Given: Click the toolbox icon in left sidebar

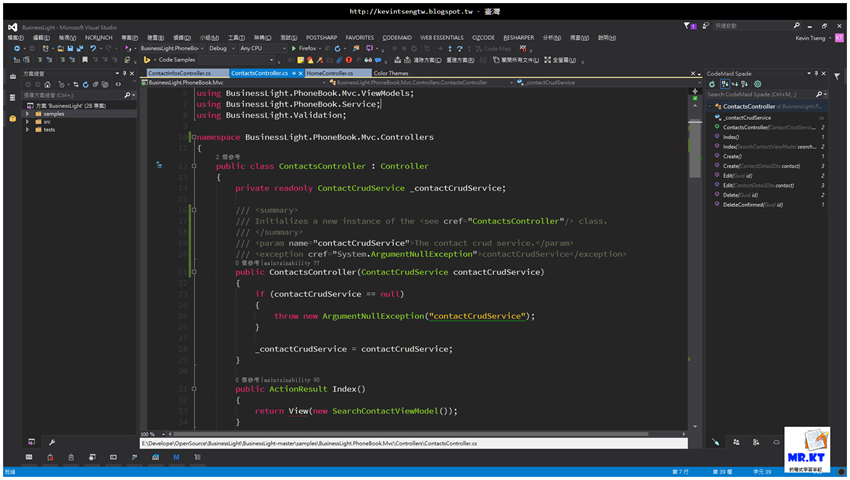Looking at the screenshot, I should [12, 76].
